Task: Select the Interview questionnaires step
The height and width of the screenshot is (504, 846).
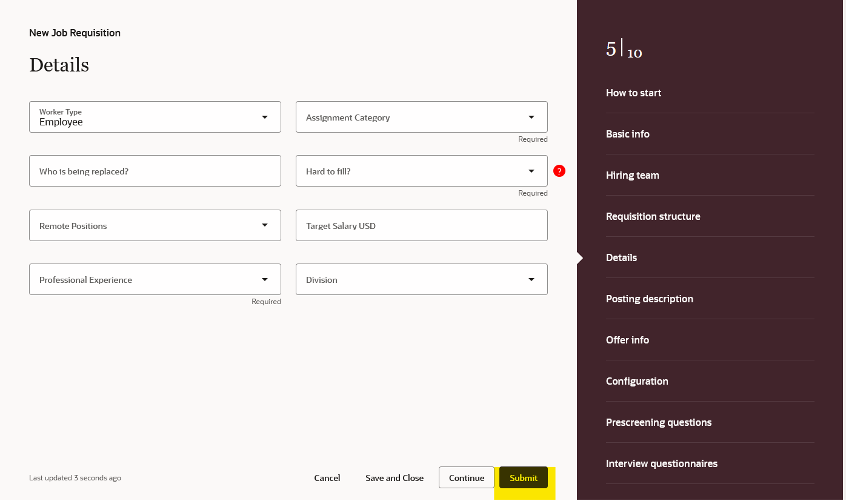Action: tap(662, 463)
